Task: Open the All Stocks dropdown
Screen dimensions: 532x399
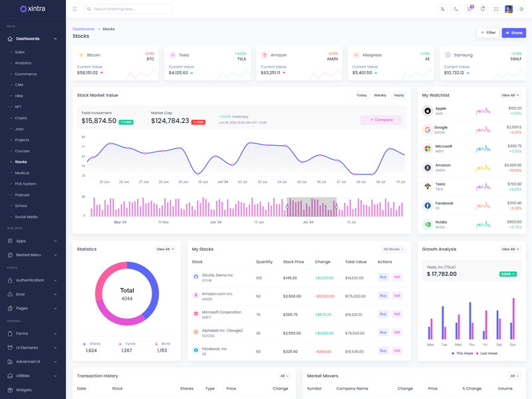Action: pos(393,249)
